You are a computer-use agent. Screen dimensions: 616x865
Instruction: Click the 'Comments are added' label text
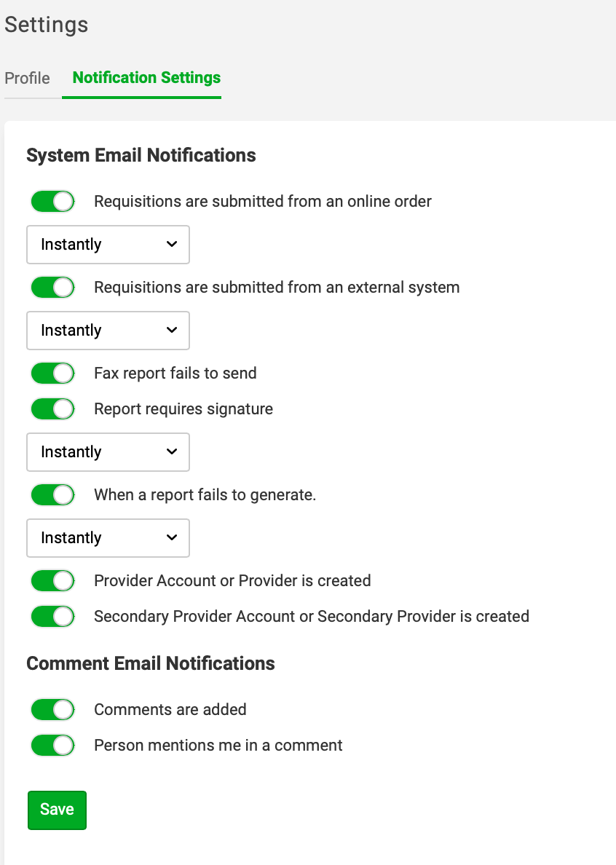pos(170,709)
